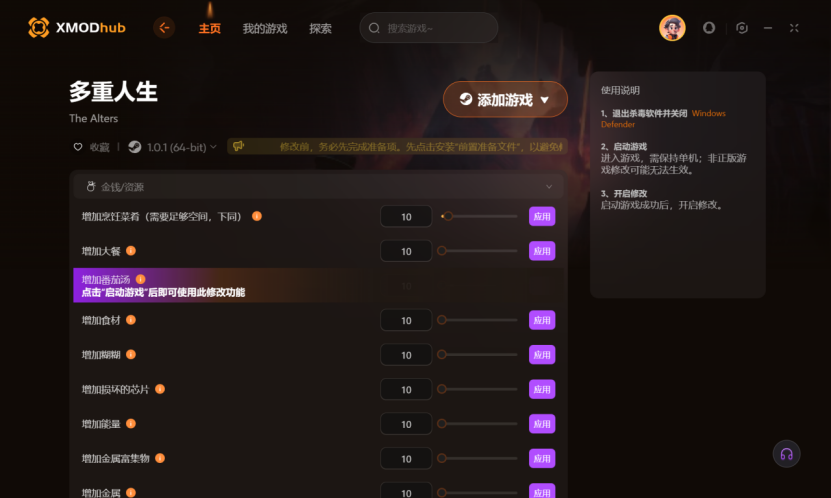Go back using the orange arrow button
This screenshot has height=498, width=831.
(164, 28)
